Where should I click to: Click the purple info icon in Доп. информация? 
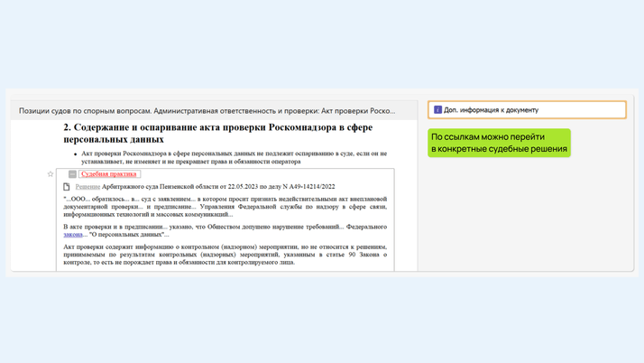pos(437,110)
